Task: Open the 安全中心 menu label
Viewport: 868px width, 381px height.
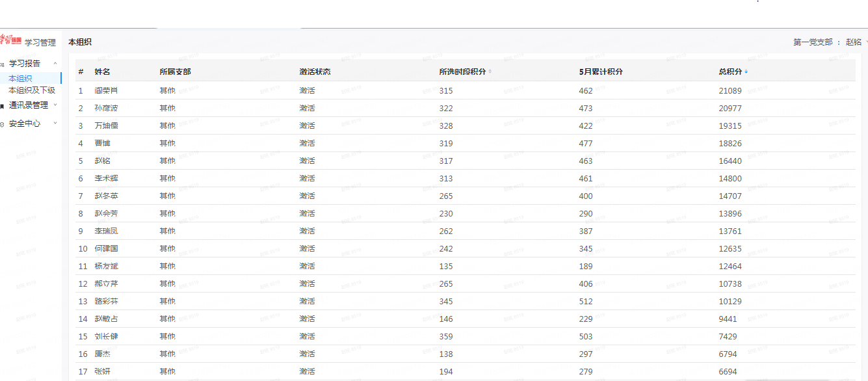Action: pos(25,123)
